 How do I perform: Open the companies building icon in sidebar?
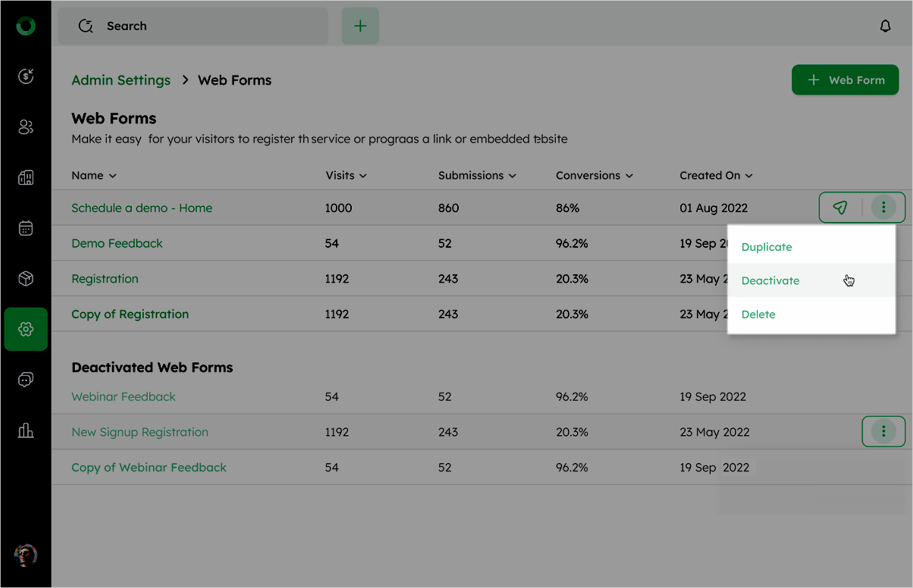coord(26,178)
